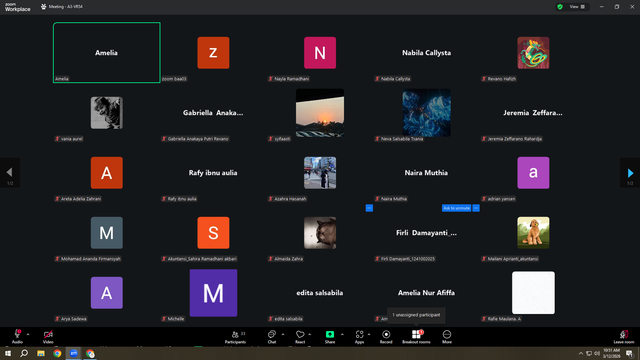This screenshot has width=640, height=360.
Task: Select the dog illustration avatar of Mailani Aprianti
Action: (533, 233)
